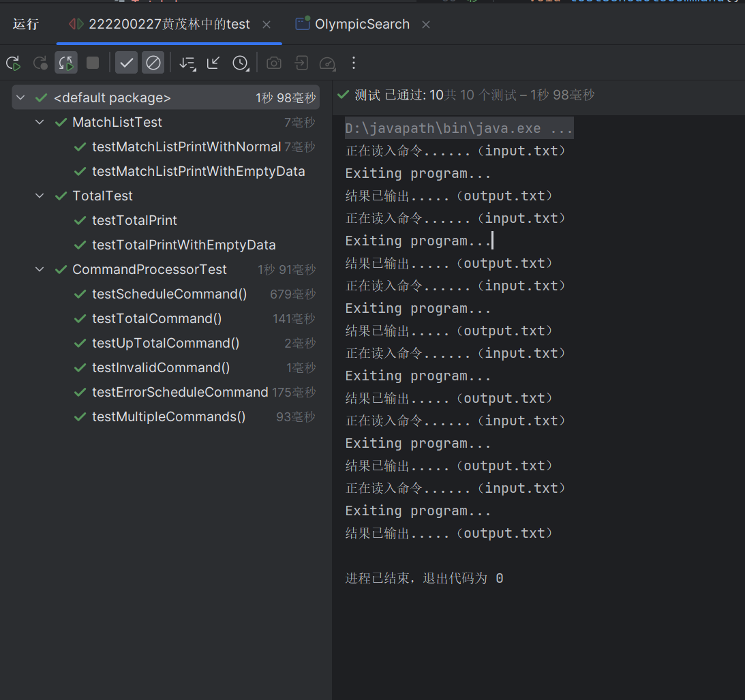
Task: Click the 1秒 91毫秒 duration value
Action: 286,269
